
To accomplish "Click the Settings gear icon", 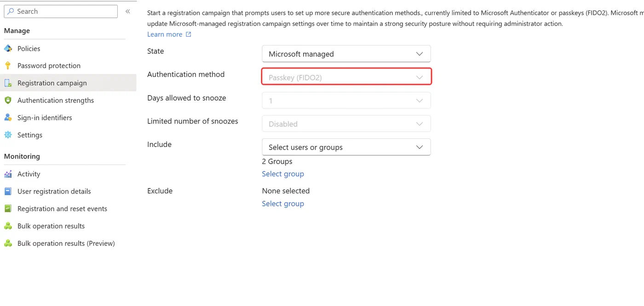I will click(8, 135).
